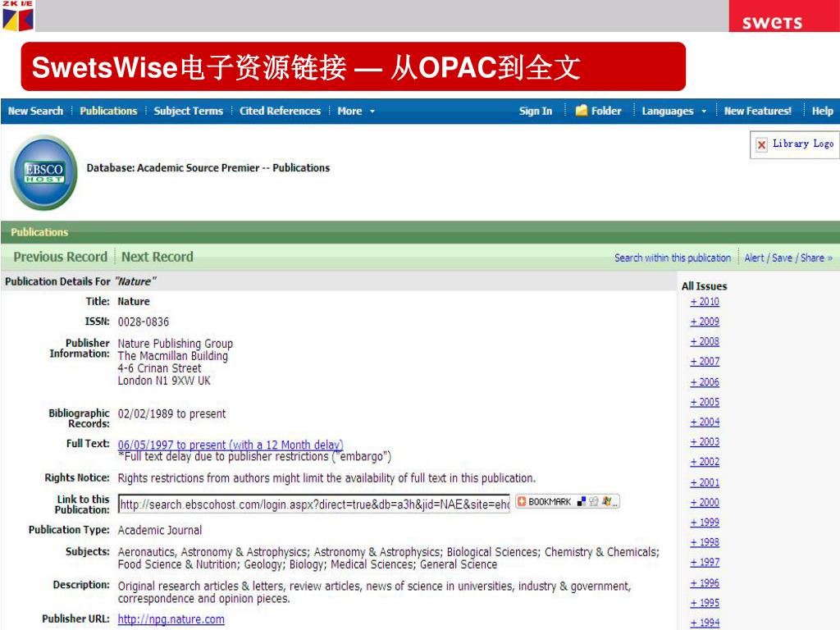Image resolution: width=840 pixels, height=630 pixels.
Task: Expand the 1998 issues
Action: click(705, 543)
